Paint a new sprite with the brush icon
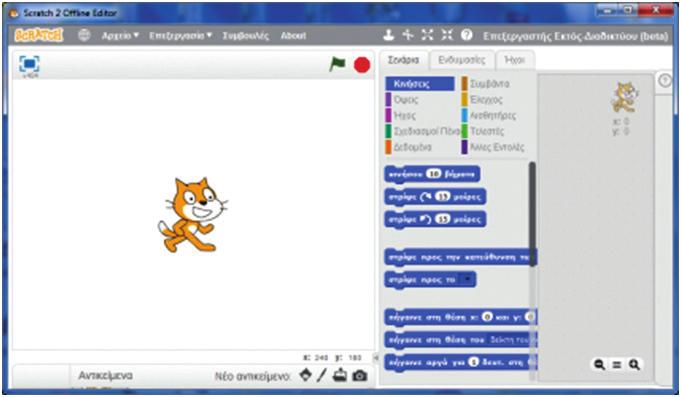 322,374
